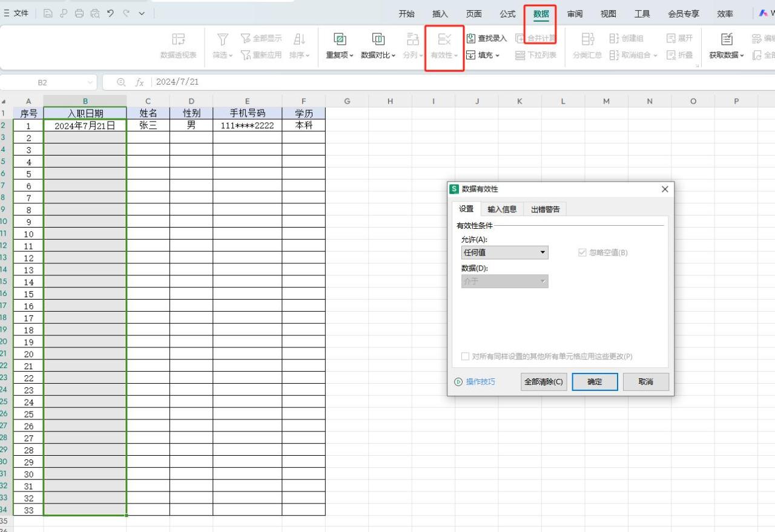Click the 合并计算 consolidate icon

[x=519, y=39]
